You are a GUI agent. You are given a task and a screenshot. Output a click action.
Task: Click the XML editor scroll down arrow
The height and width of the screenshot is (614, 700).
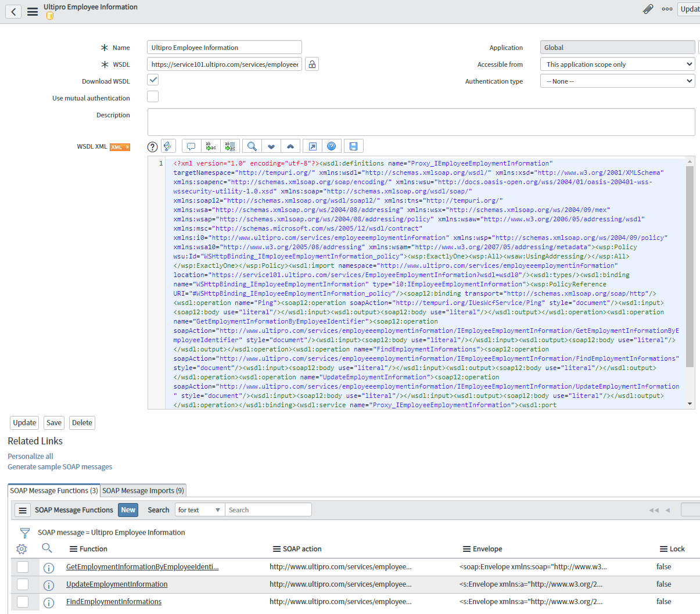click(x=690, y=404)
